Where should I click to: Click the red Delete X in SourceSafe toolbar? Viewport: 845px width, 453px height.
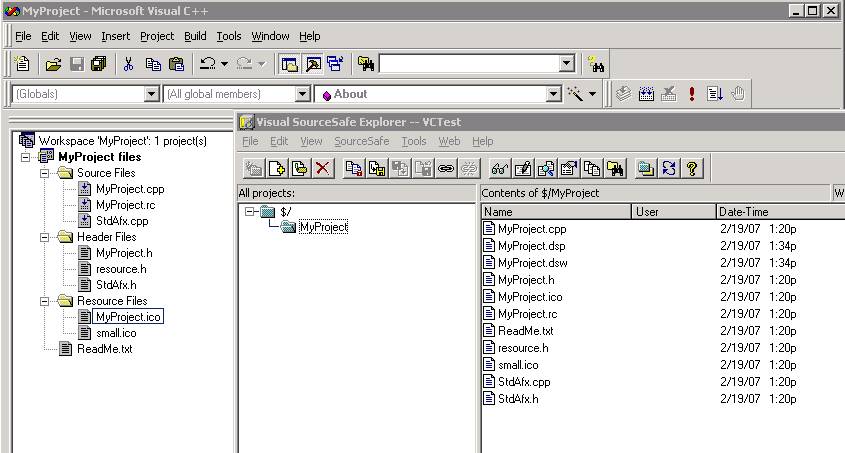(322, 168)
